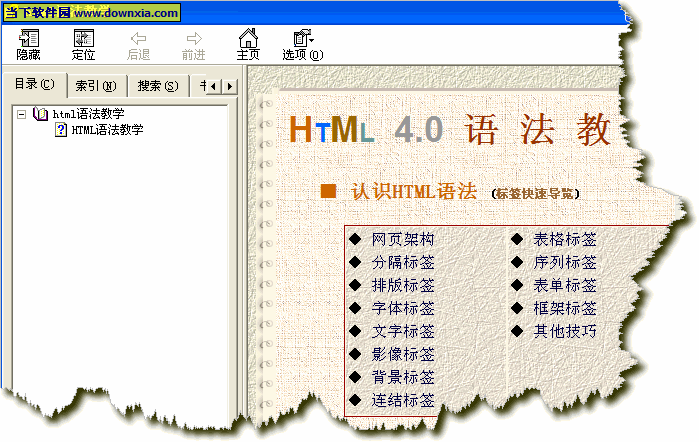This screenshot has width=699, height=442.
Task: Select the HTML语法教学 topic entry
Action: (x=107, y=130)
